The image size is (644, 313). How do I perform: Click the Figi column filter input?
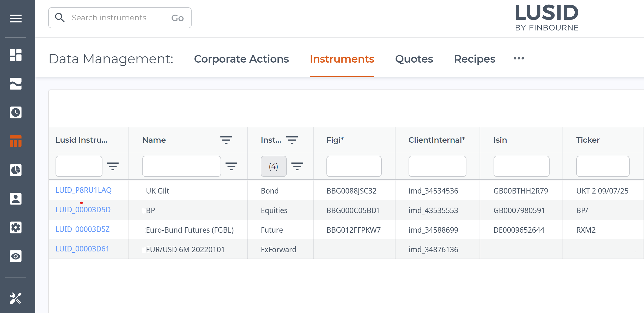coord(354,166)
